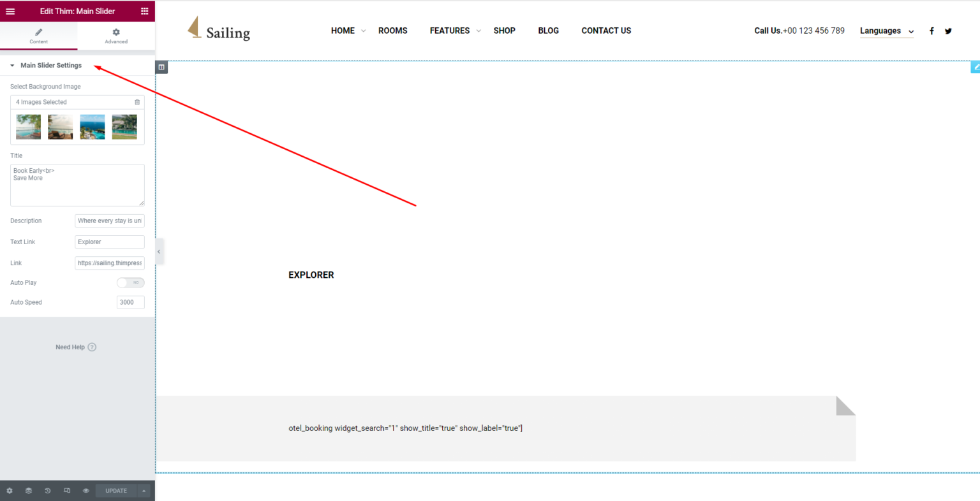The width and height of the screenshot is (980, 501).
Task: Expand the FEATURES menu chevron
Action: pos(479,31)
